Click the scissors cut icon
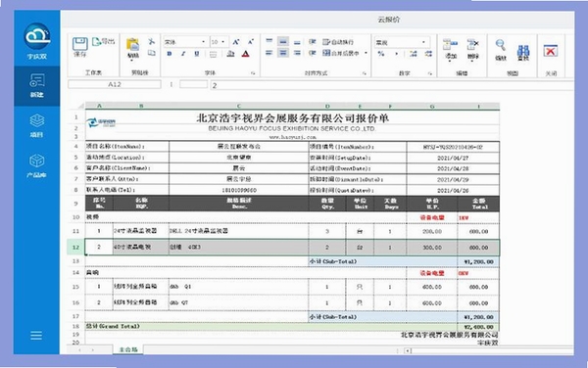Viewport: 588px width, 368px height. click(152, 41)
